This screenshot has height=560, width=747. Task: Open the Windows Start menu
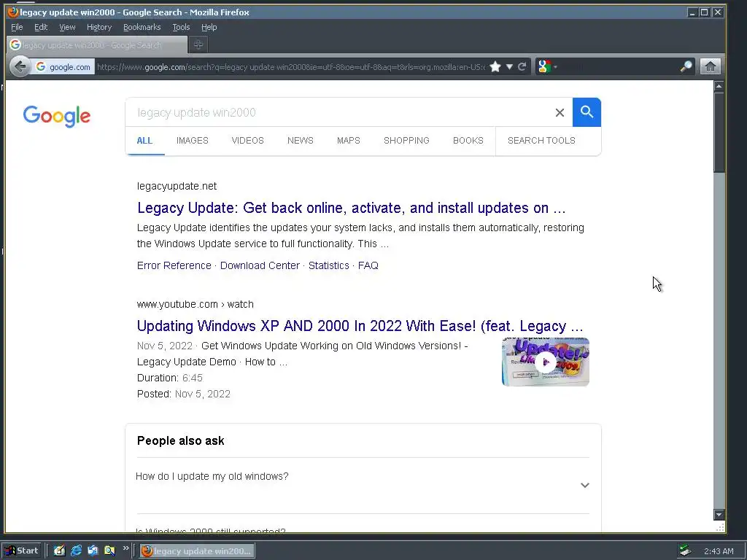[23, 551]
